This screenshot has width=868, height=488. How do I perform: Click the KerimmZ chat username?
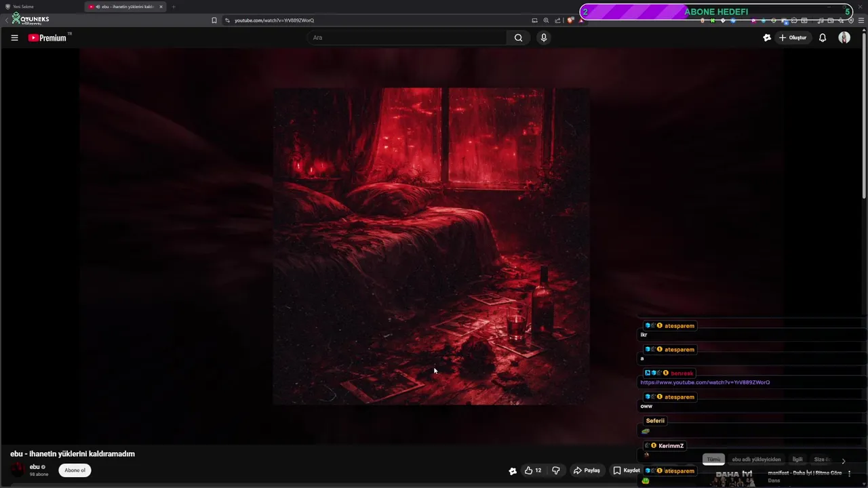tap(671, 446)
